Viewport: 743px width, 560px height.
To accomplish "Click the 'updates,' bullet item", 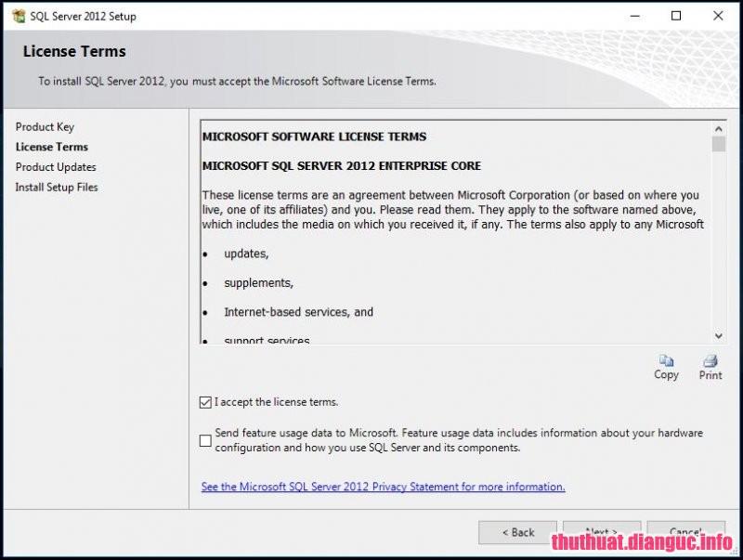I will [246, 254].
